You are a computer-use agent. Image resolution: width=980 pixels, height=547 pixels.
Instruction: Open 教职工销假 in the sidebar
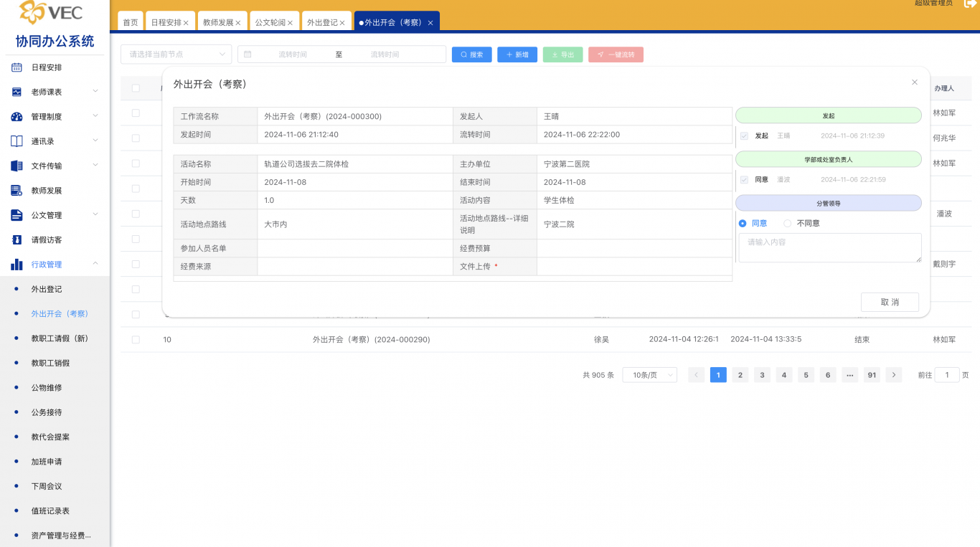50,363
